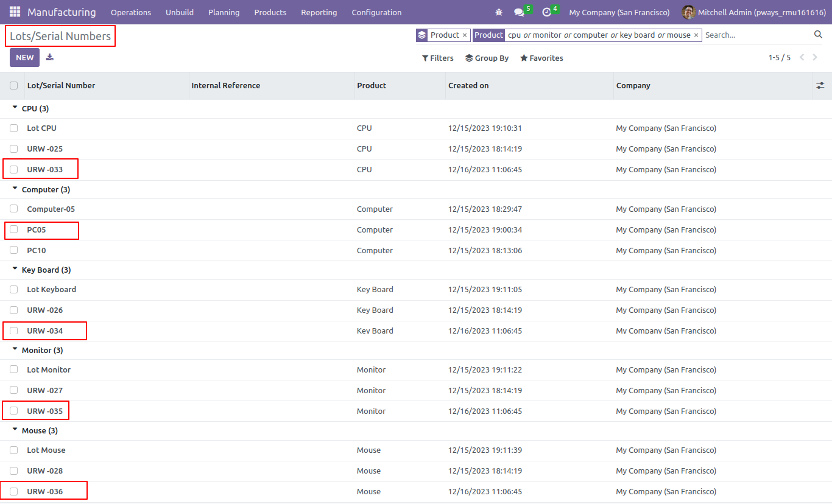The image size is (832, 504).
Task: Open the Filters dropdown
Action: [437, 58]
